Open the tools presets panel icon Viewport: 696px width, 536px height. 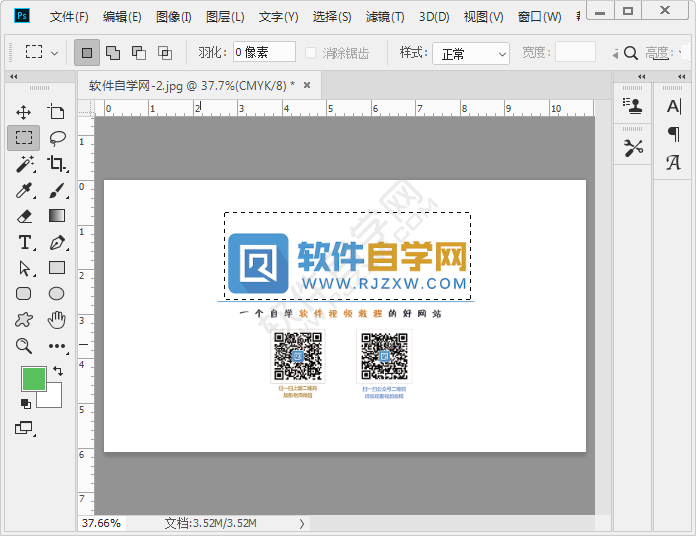[x=633, y=148]
